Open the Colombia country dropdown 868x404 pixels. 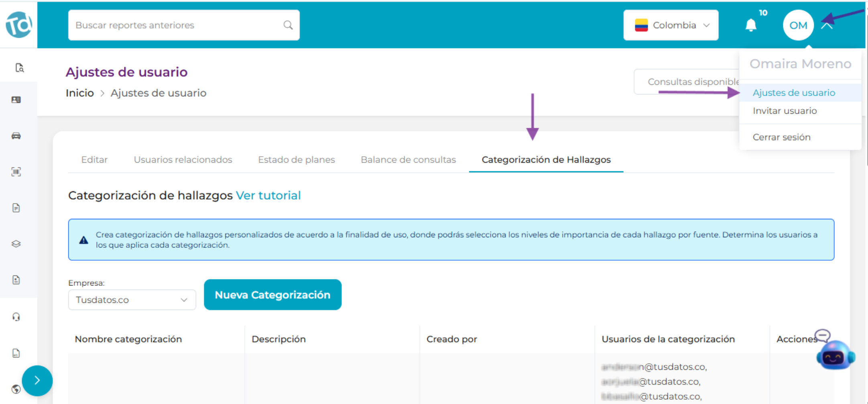coord(671,25)
